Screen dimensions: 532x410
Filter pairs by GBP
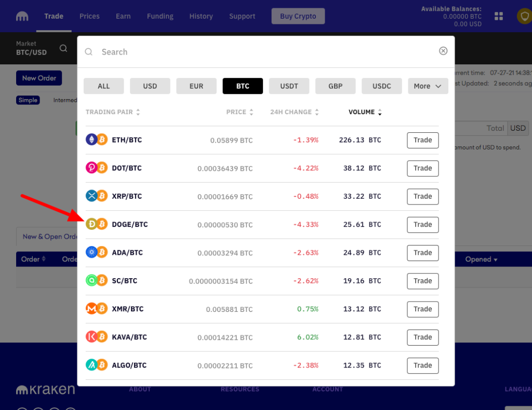point(335,86)
